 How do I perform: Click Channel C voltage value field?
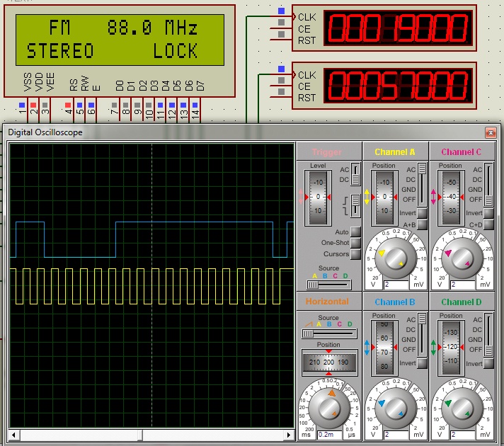coord(463,285)
